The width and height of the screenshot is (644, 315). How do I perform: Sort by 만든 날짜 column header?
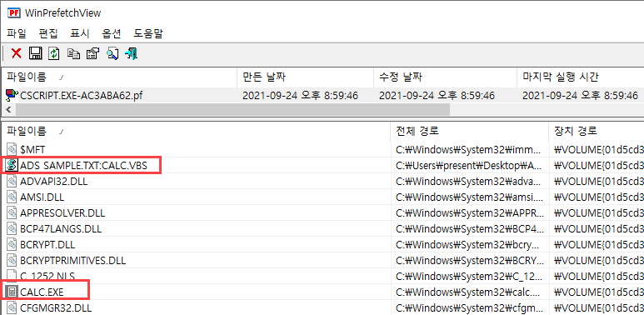[x=305, y=77]
